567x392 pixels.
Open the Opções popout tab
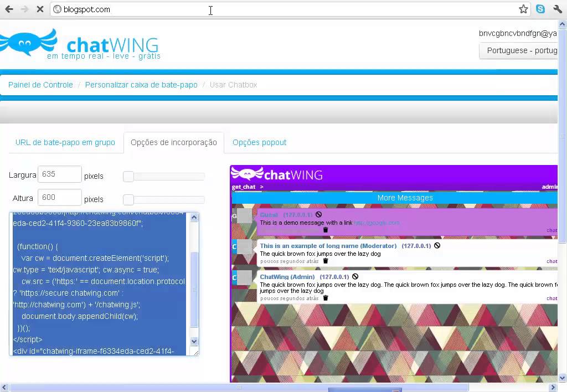pyautogui.click(x=259, y=142)
